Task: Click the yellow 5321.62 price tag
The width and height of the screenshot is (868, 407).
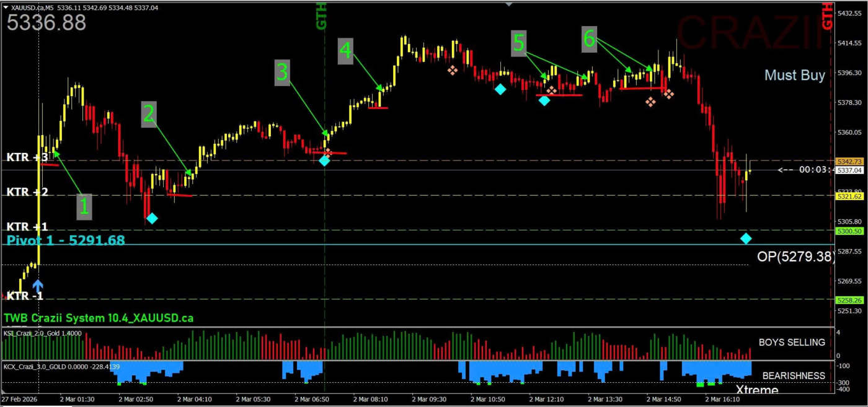Action: tap(849, 196)
